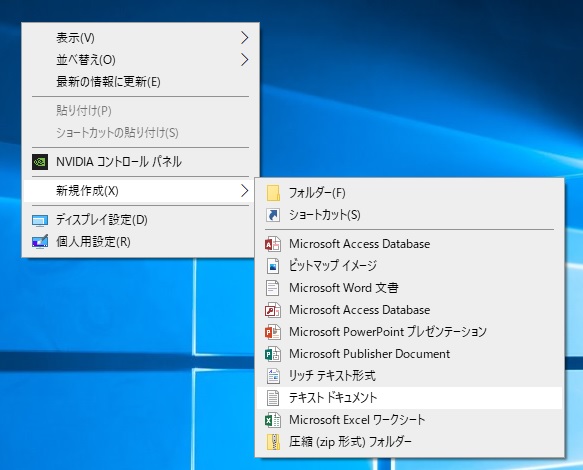Select the first Microsoft Access Database label
The image size is (583, 470).
point(360,244)
